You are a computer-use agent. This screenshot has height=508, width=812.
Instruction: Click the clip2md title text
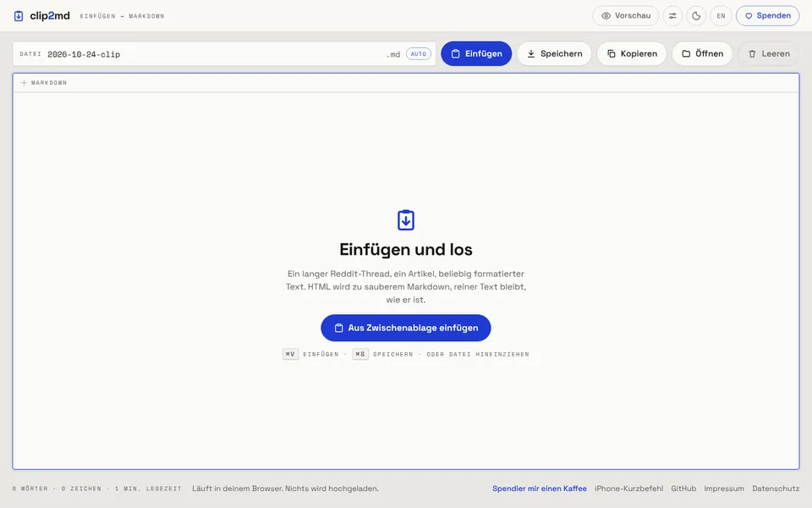(x=50, y=15)
